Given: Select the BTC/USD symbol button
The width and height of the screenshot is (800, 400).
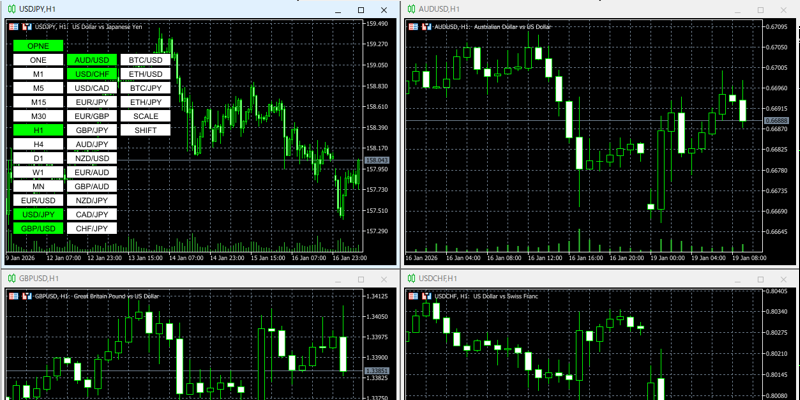Looking at the screenshot, I should [146, 60].
